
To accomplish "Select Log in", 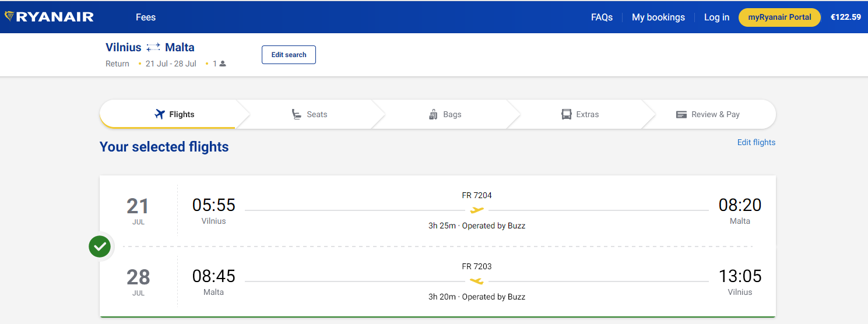I will (716, 17).
